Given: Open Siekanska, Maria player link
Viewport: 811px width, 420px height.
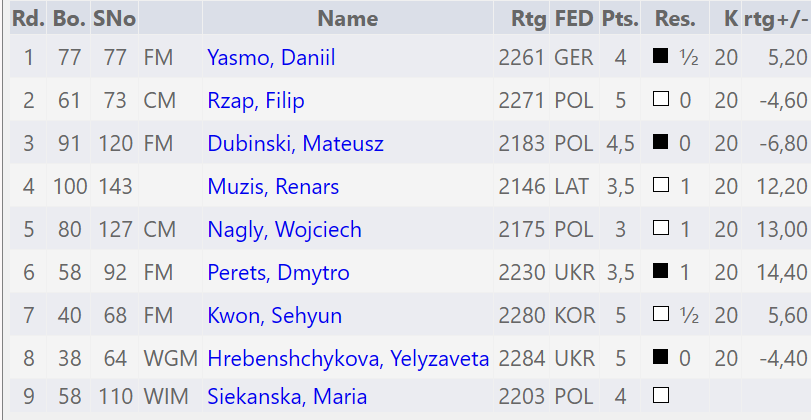Looking at the screenshot, I should click(287, 396).
